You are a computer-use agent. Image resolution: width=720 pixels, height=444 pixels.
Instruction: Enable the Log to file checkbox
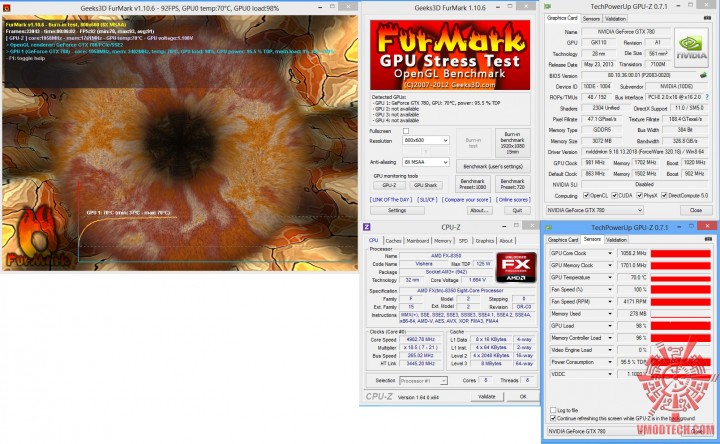553,410
